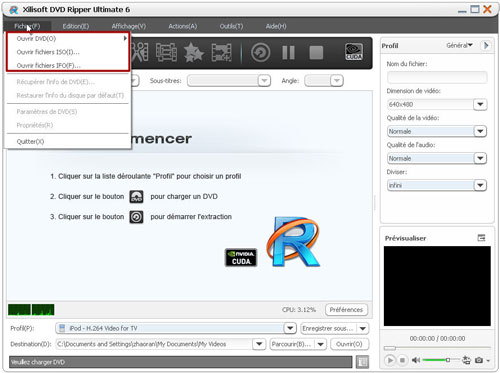The image size is (500, 373).
Task: Click the Nom du fichier input field
Action: 437,77
